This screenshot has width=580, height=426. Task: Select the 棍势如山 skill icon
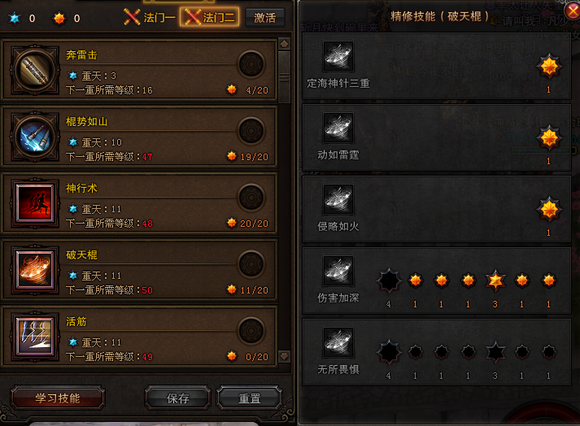coord(35,137)
